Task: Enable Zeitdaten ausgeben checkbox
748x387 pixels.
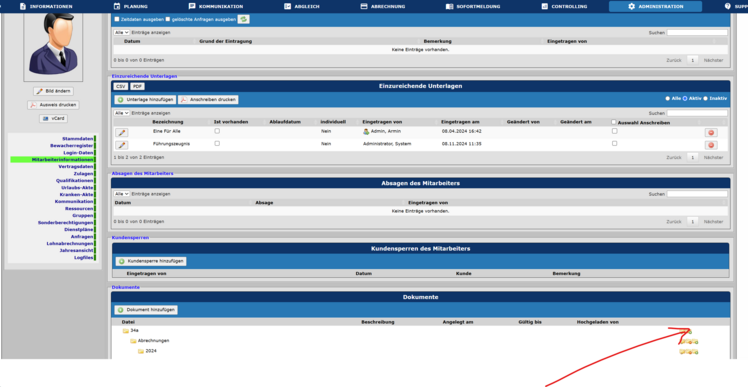Action: coord(117,19)
